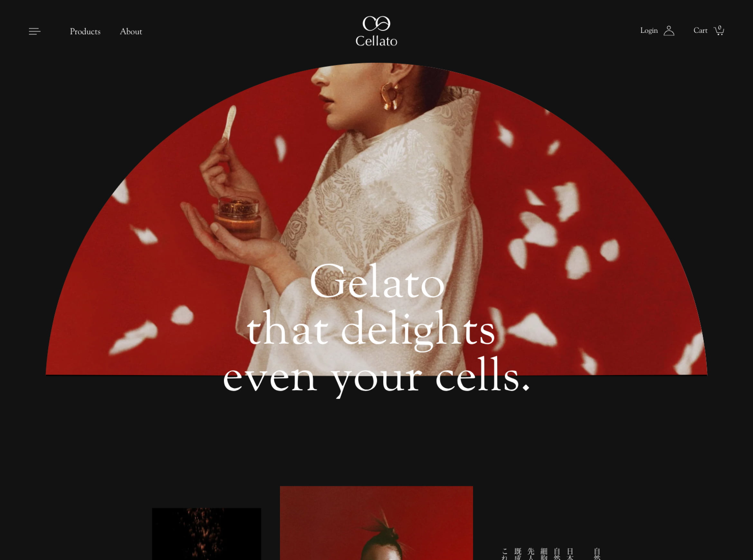Click the shopping cart icon
This screenshot has width=753, height=560.
pyautogui.click(x=719, y=31)
